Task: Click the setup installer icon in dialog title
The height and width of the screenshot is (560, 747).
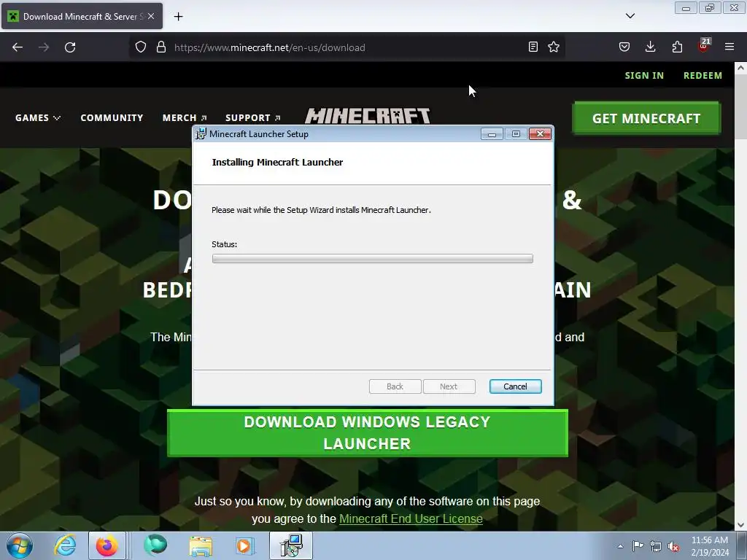Action: pyautogui.click(x=201, y=134)
